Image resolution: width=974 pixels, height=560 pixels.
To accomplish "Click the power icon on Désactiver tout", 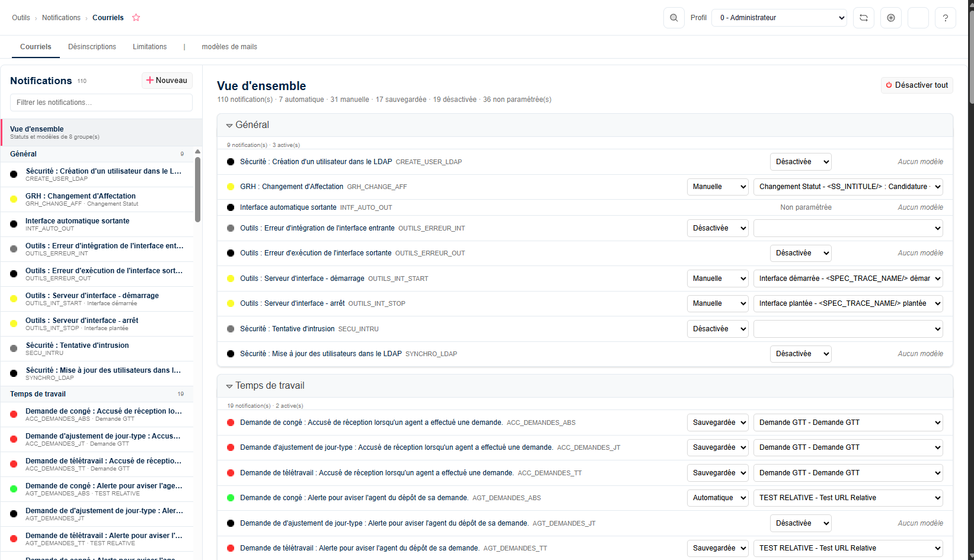I will pyautogui.click(x=889, y=85).
